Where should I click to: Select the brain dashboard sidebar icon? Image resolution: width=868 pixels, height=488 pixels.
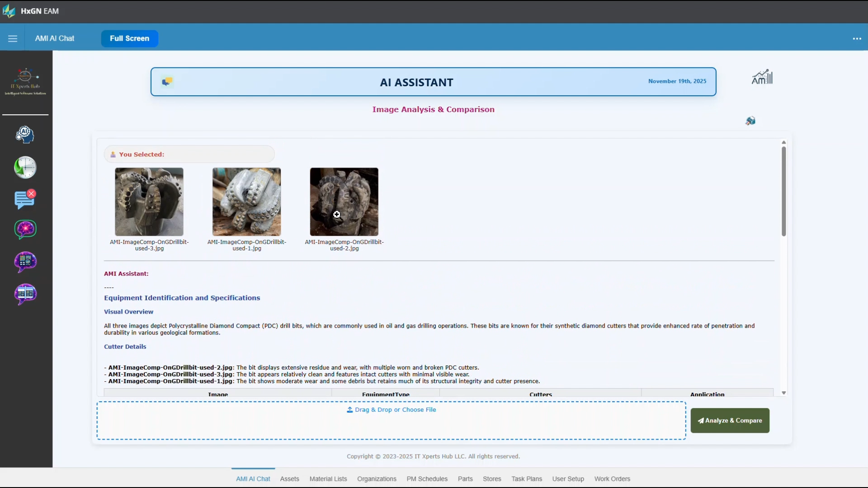(25, 262)
